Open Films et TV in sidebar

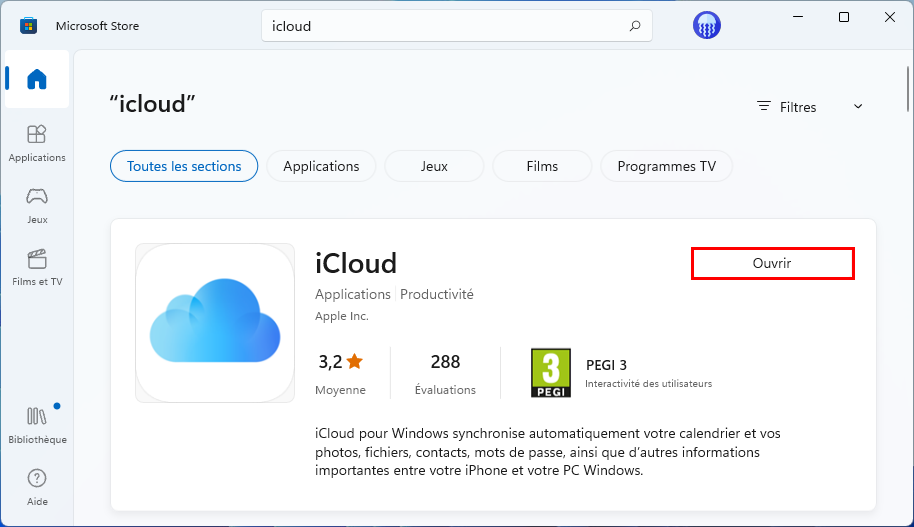coord(37,268)
